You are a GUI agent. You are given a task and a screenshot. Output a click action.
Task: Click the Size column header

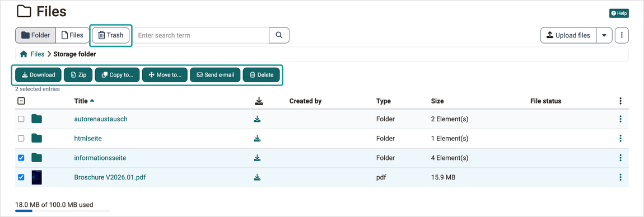coord(437,101)
